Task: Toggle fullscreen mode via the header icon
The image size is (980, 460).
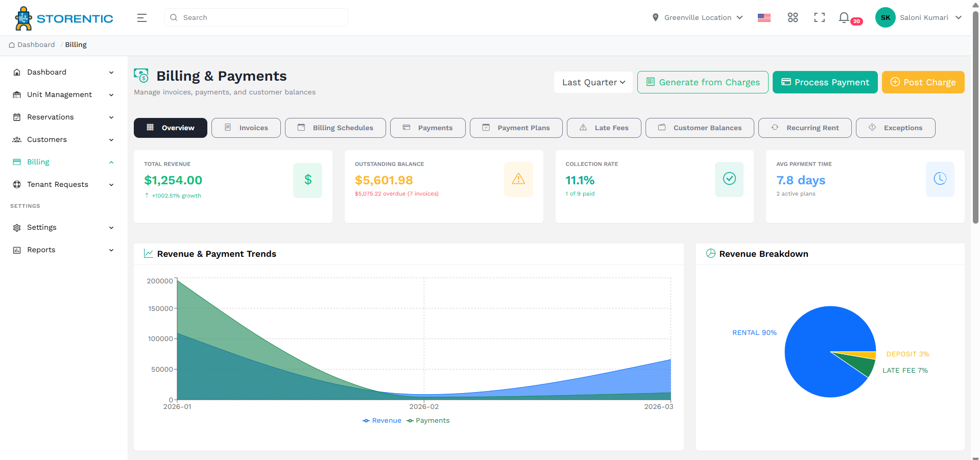Action: [819, 17]
